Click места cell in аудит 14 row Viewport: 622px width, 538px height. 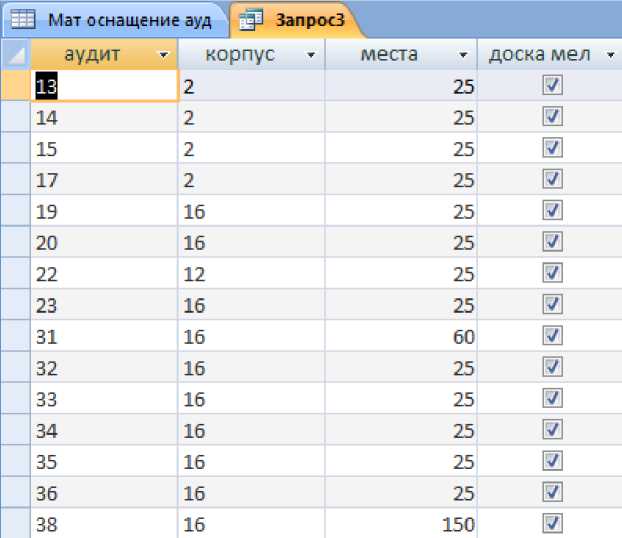[401, 117]
